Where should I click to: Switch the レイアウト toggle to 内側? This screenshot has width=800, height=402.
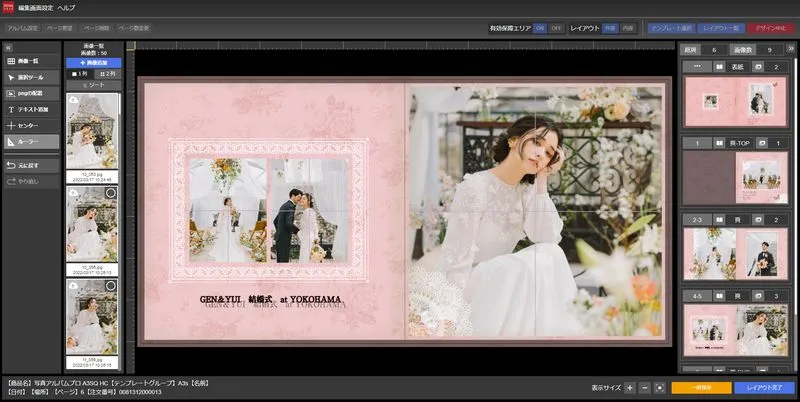point(626,29)
